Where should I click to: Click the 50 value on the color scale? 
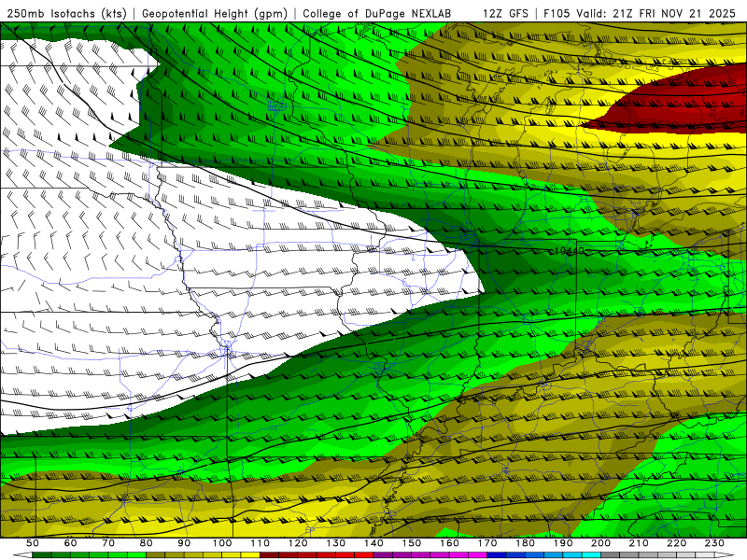[33, 543]
